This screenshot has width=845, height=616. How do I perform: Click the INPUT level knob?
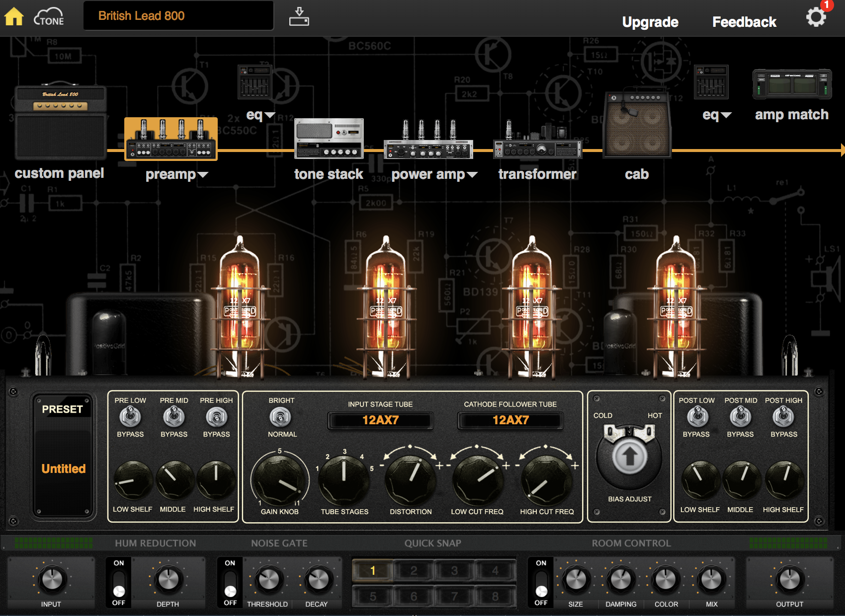click(52, 579)
